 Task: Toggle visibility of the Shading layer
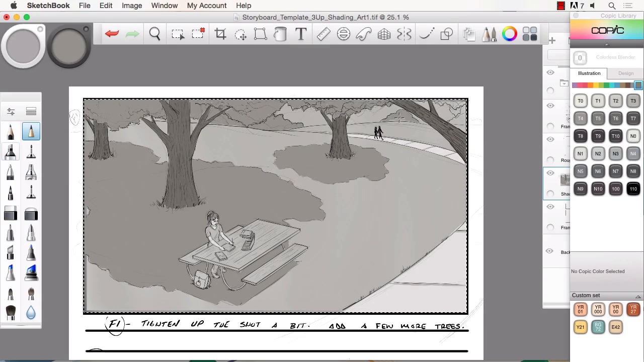coord(550,173)
